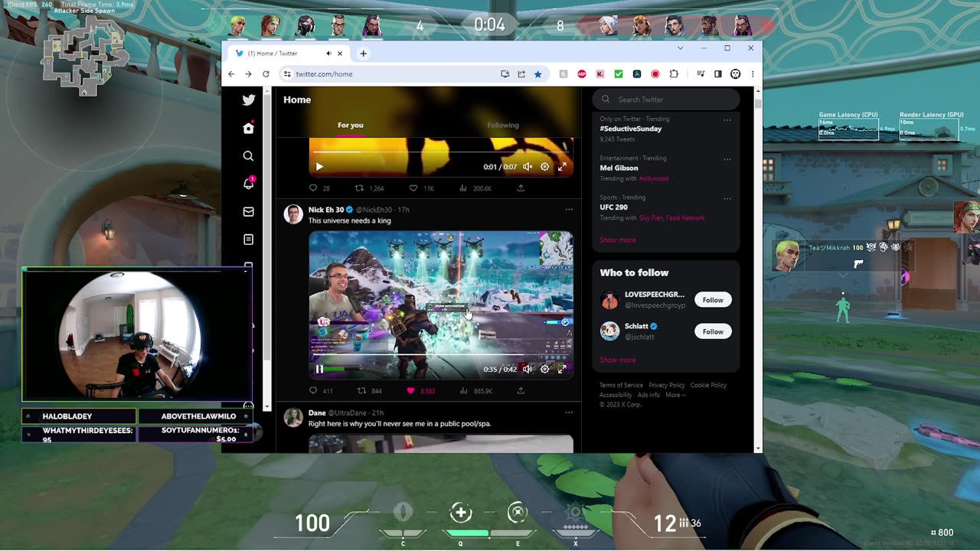Open the Hollywood trending link

tap(654, 178)
